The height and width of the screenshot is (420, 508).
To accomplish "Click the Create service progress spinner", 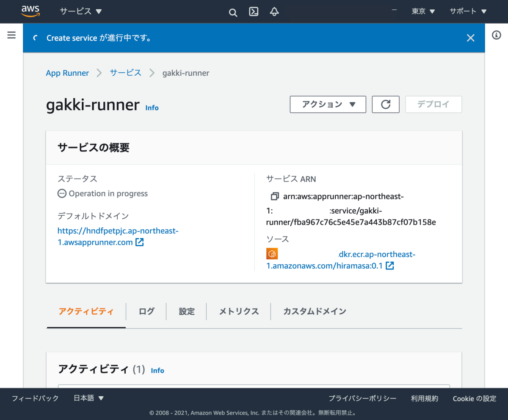I will tap(35, 38).
